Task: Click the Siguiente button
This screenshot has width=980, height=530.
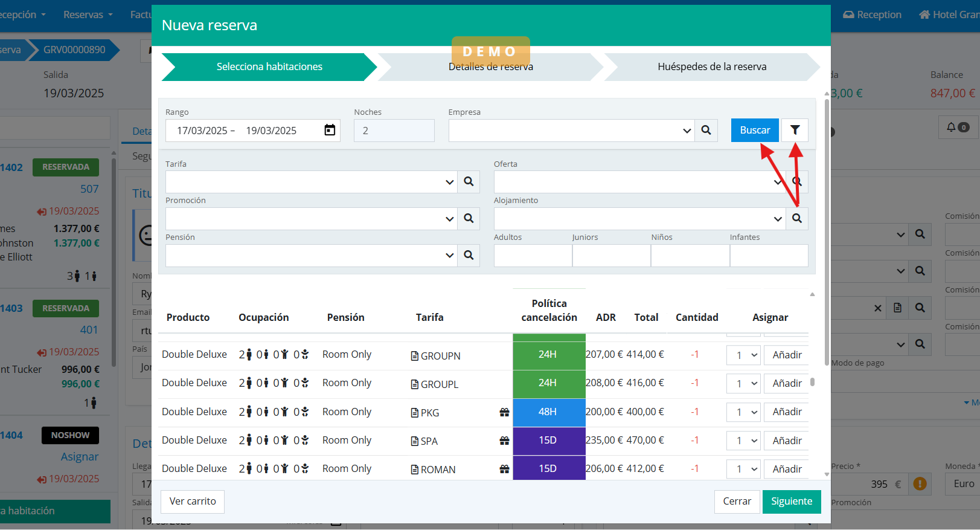Action: [x=791, y=501]
